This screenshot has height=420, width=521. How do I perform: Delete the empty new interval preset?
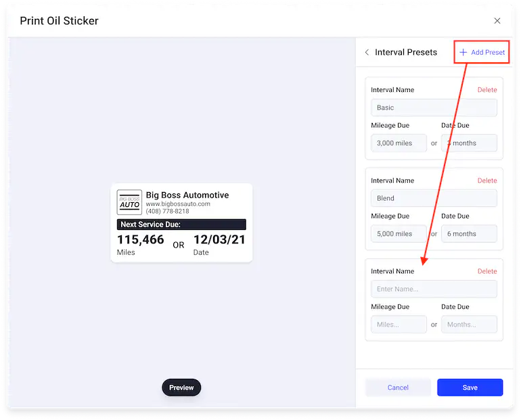click(486, 271)
